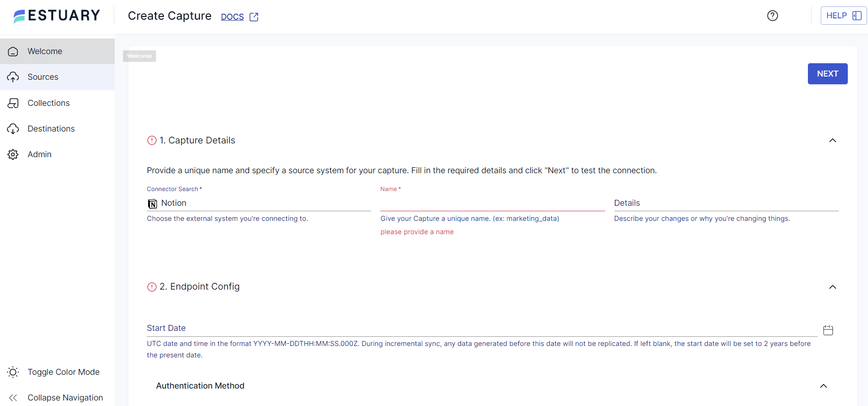This screenshot has height=406, width=868.
Task: Click the '2. Endpoint Config' heading
Action: tap(200, 286)
